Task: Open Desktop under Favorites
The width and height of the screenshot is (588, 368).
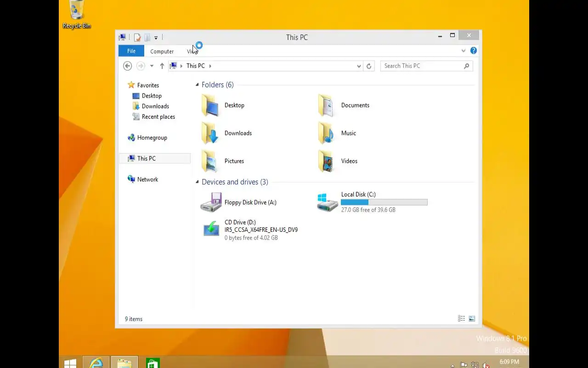Action: (152, 96)
